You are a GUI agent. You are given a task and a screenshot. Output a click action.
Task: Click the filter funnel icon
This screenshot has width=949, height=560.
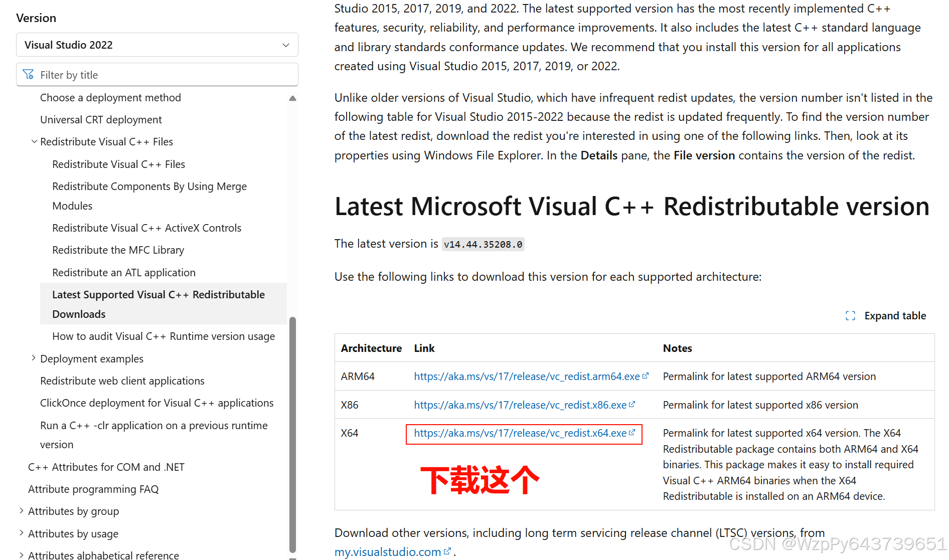[x=29, y=75]
